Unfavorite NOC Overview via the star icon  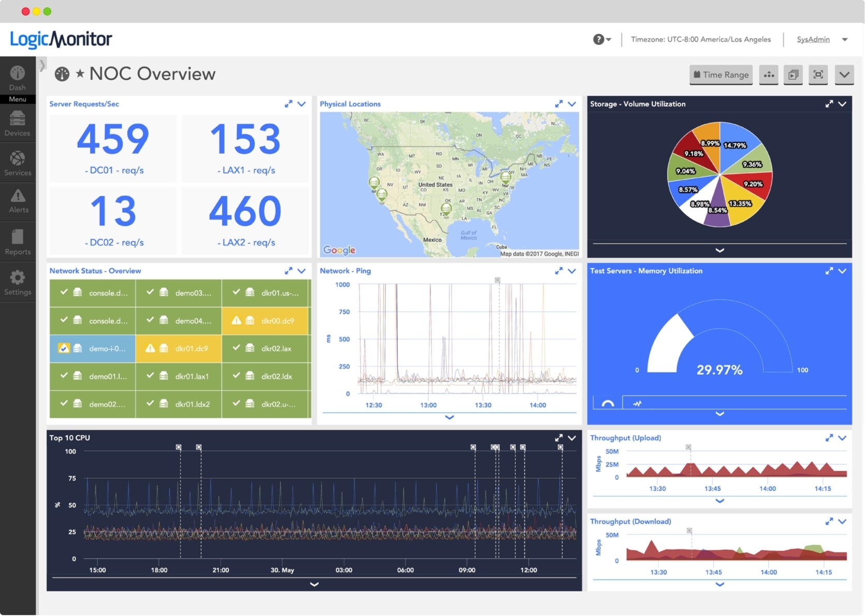80,74
